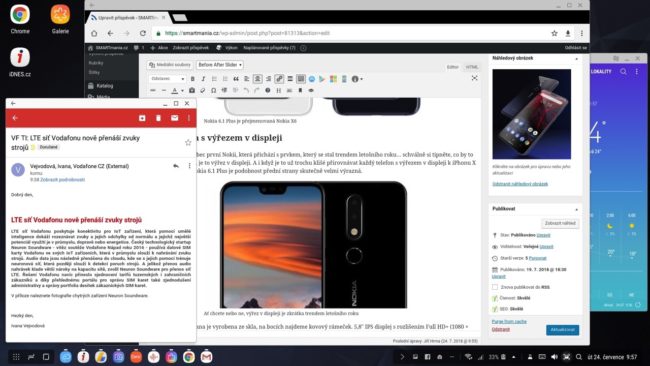Go to Chrome home page

point(94,33)
